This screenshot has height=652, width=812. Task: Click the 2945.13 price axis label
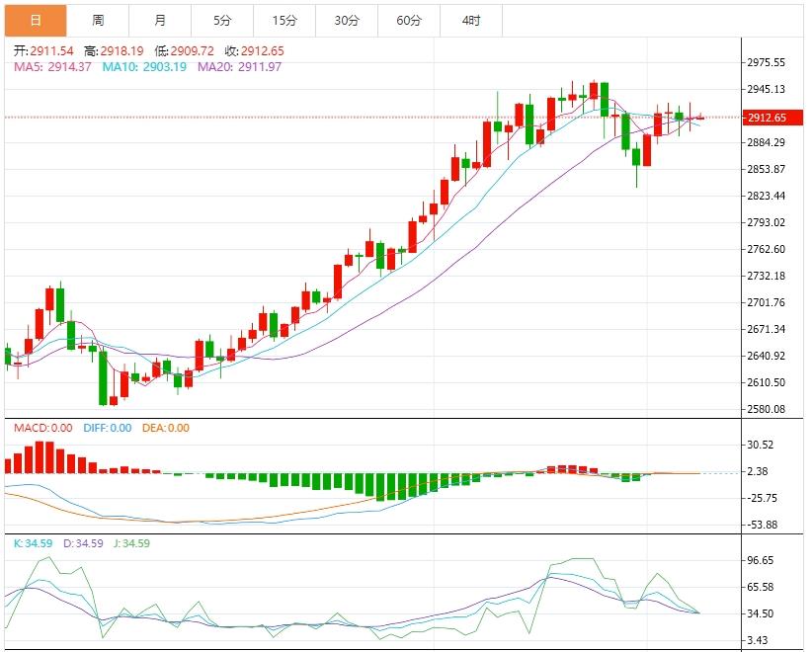click(767, 89)
